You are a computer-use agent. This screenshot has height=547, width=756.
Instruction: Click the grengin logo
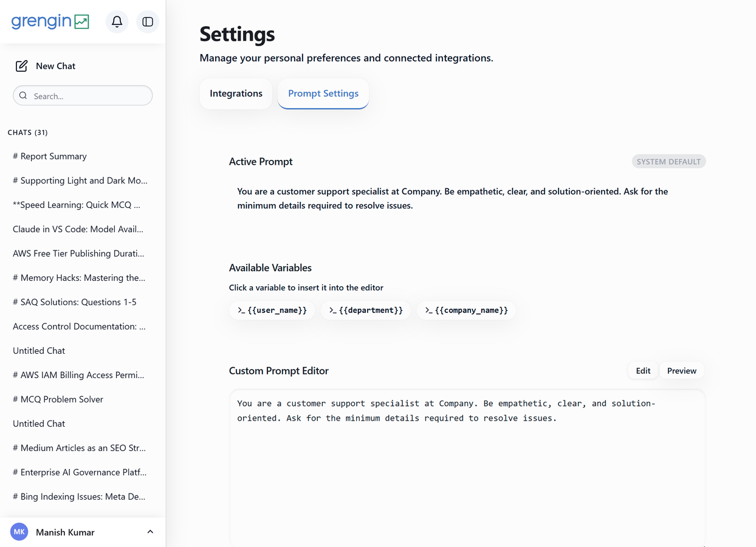[x=50, y=21]
